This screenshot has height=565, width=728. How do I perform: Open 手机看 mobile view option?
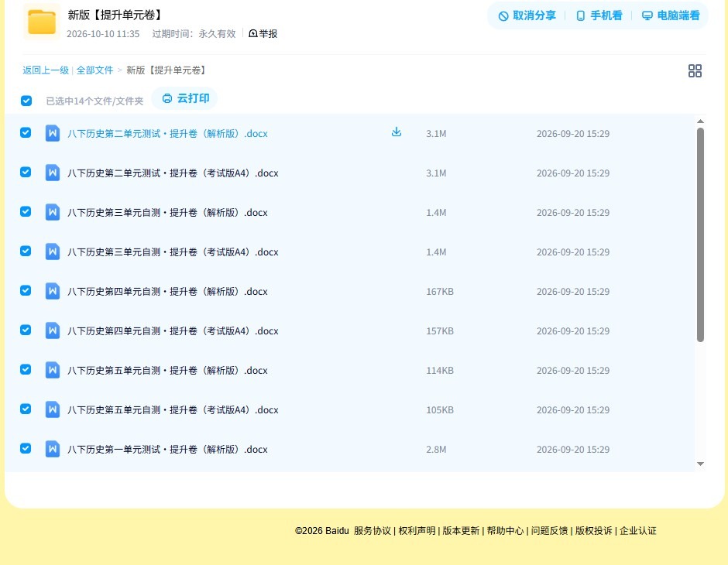coord(599,15)
